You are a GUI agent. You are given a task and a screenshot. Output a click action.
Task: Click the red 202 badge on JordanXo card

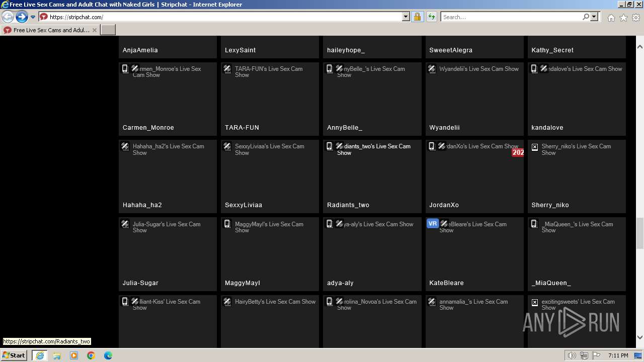[518, 152]
